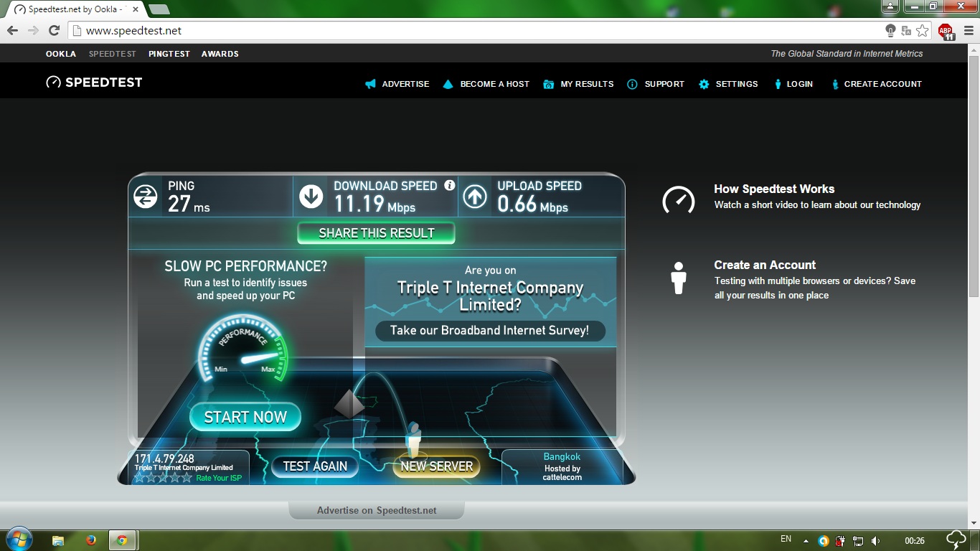Click the volume speaker tray icon
This screenshot has height=551, width=980.
click(875, 541)
